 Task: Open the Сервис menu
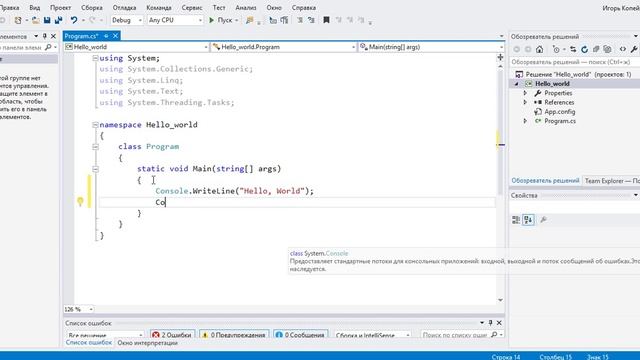(x=191, y=7)
